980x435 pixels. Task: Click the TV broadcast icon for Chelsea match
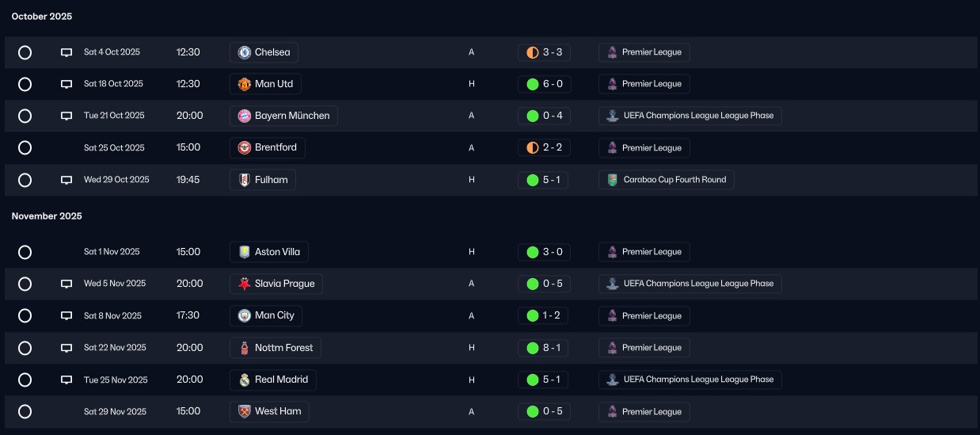66,52
